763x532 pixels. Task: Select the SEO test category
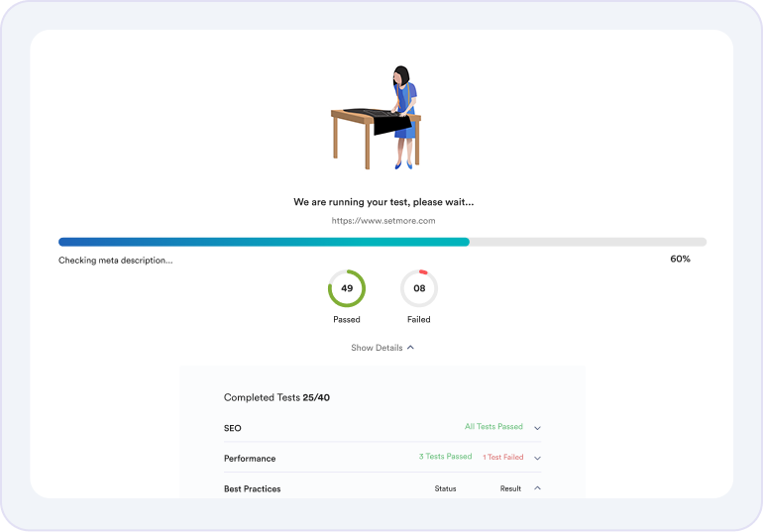(x=233, y=428)
